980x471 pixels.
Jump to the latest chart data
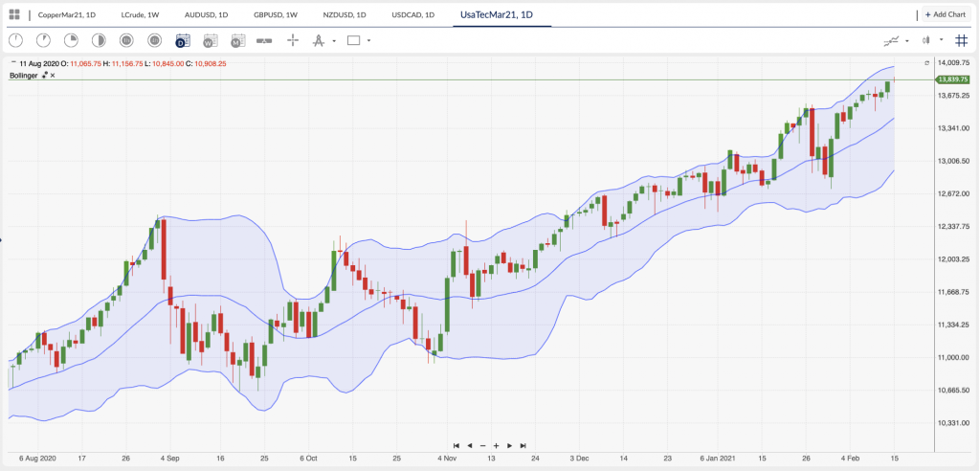tap(523, 445)
